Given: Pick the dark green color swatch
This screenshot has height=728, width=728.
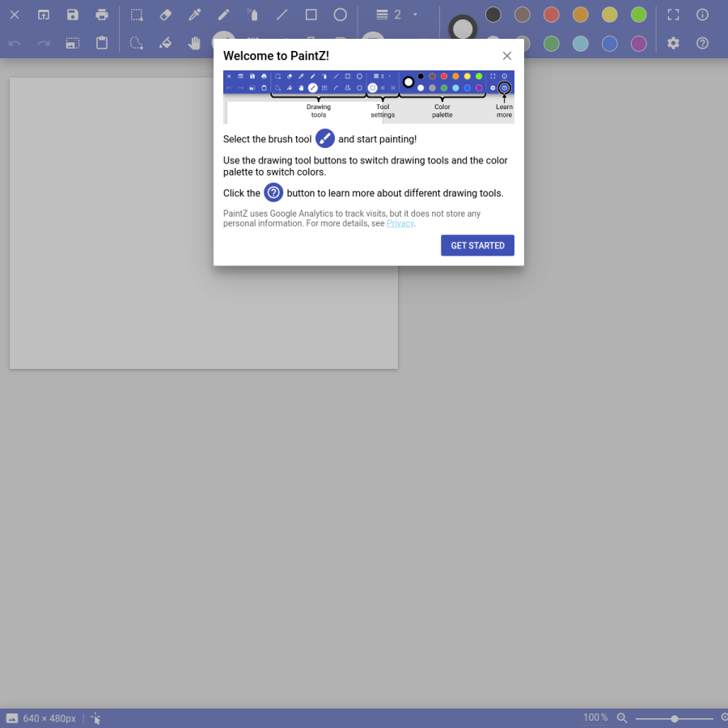Looking at the screenshot, I should tap(551, 44).
